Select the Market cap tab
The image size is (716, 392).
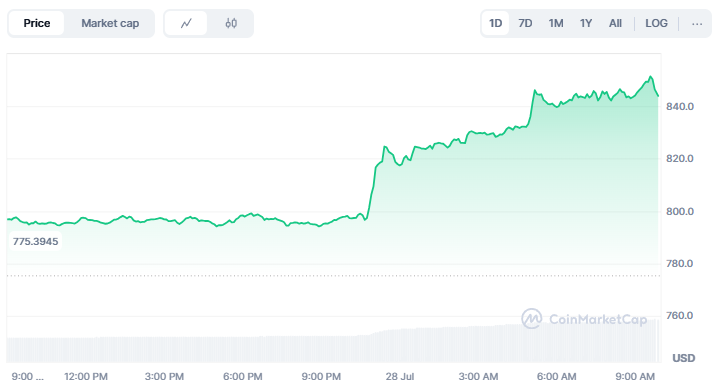pos(110,23)
